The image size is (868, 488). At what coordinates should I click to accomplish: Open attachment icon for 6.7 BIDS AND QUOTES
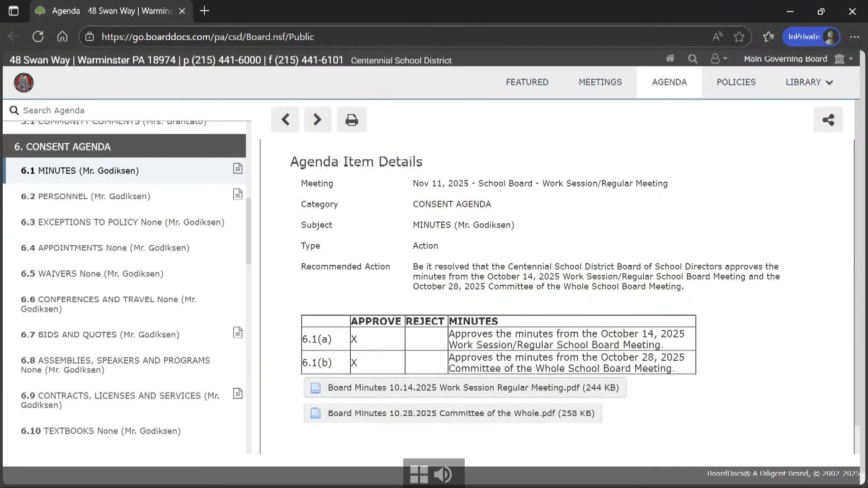(238, 333)
